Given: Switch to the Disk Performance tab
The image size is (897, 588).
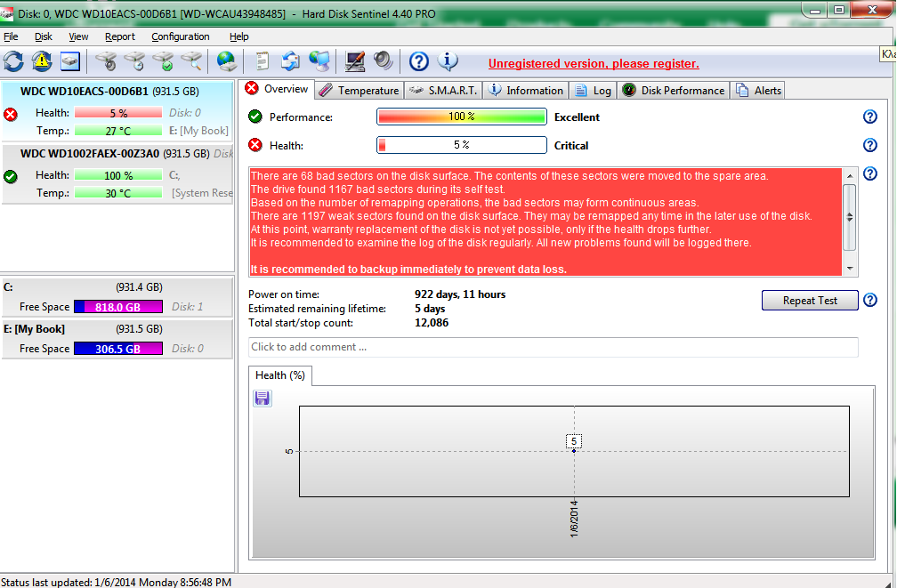Looking at the screenshot, I should coord(674,91).
